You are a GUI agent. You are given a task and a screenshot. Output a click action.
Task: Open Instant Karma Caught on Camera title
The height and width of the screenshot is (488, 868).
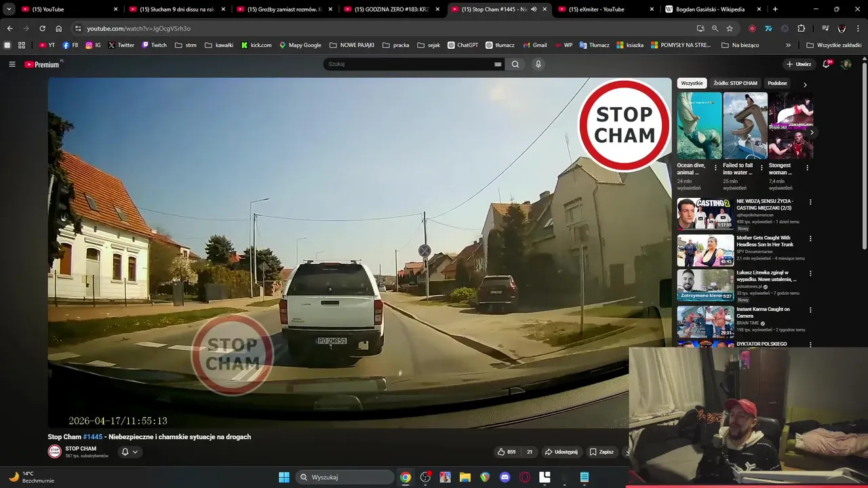pos(763,312)
